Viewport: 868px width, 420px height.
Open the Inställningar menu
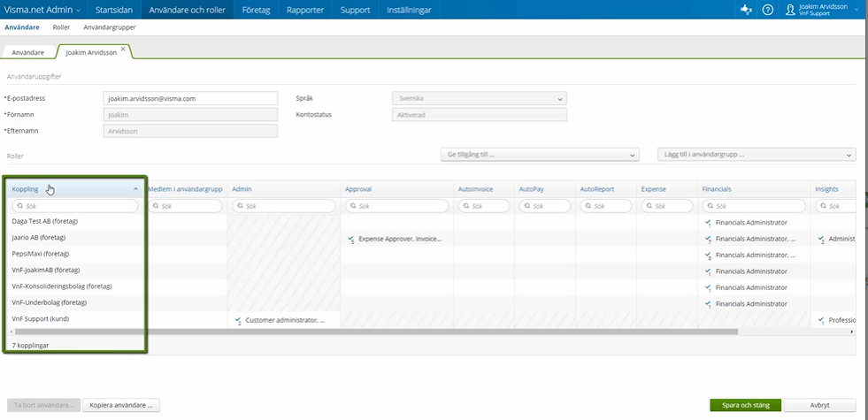409,10
